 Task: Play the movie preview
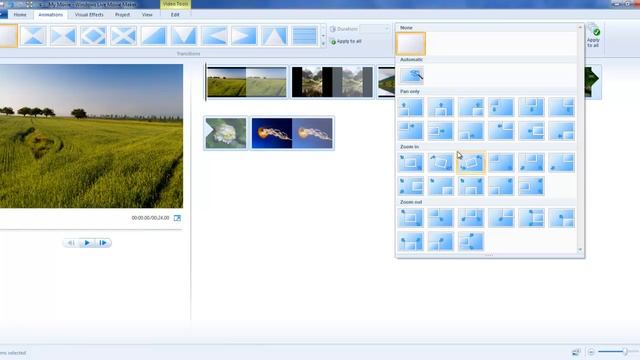(x=87, y=243)
